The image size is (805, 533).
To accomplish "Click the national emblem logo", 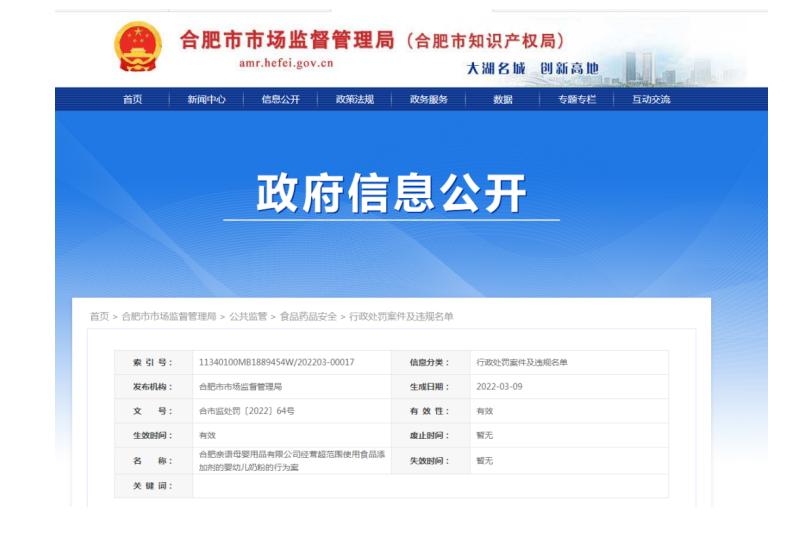I will tap(138, 46).
